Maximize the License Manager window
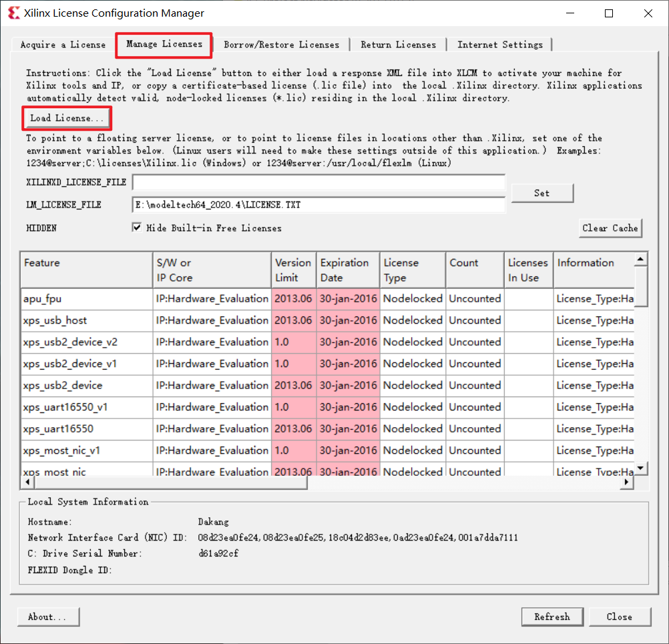Screen dimensions: 669x644 tap(609, 13)
